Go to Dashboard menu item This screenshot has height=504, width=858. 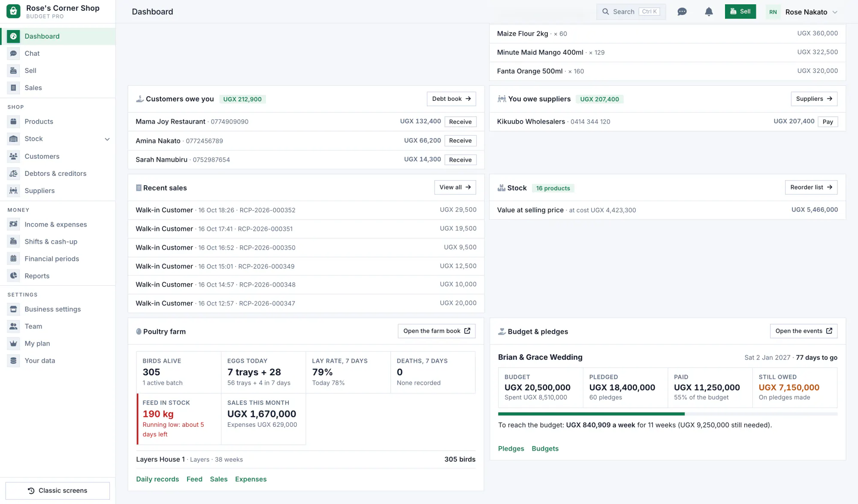tap(58, 36)
